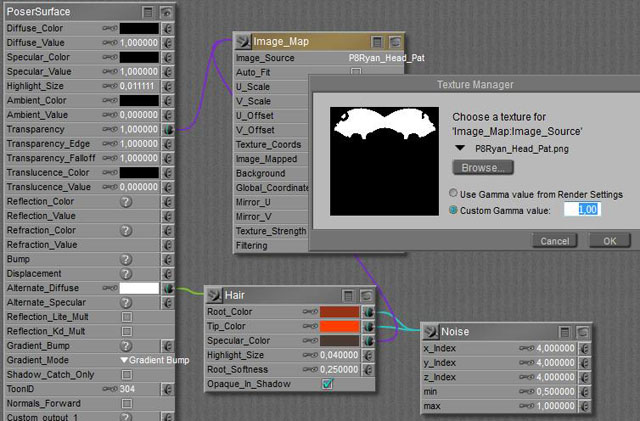Enable the Reflection_Lite_Mult checkbox
640x421 pixels.
pos(127,317)
